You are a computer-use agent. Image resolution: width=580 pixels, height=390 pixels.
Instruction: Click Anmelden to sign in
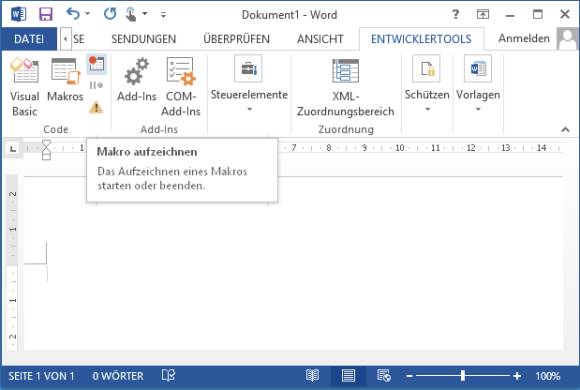pos(524,38)
